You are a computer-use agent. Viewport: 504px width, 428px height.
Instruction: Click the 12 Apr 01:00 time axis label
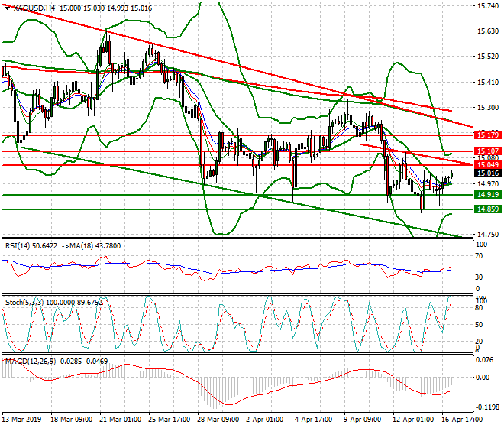[412, 420]
